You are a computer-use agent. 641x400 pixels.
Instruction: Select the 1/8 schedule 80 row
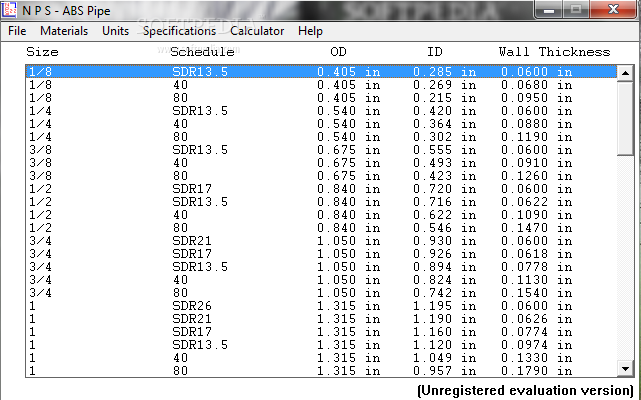click(321, 98)
